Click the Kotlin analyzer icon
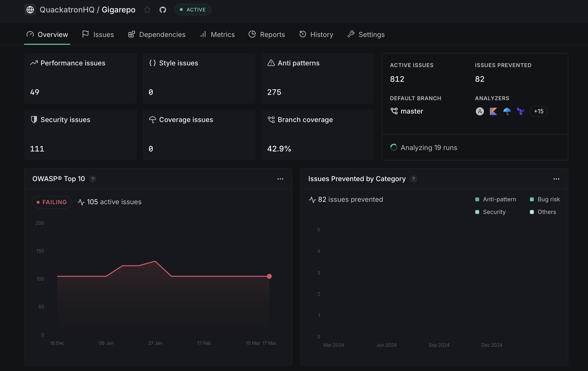The width and height of the screenshot is (588, 371). tap(493, 111)
